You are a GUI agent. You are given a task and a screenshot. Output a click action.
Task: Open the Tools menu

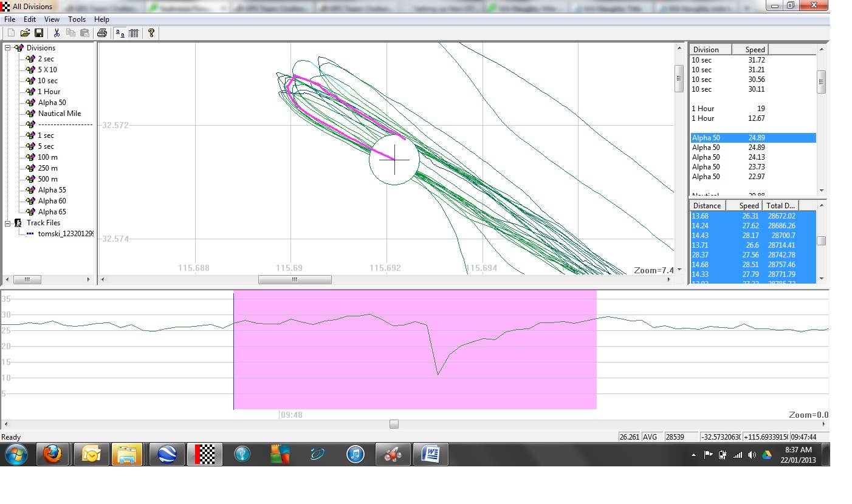pos(77,19)
